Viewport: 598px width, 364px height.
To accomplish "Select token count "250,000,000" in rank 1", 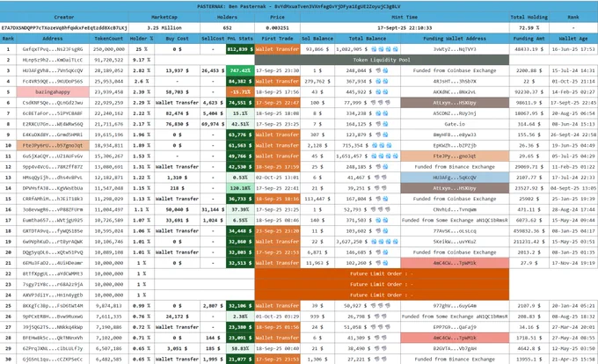I will [x=109, y=49].
